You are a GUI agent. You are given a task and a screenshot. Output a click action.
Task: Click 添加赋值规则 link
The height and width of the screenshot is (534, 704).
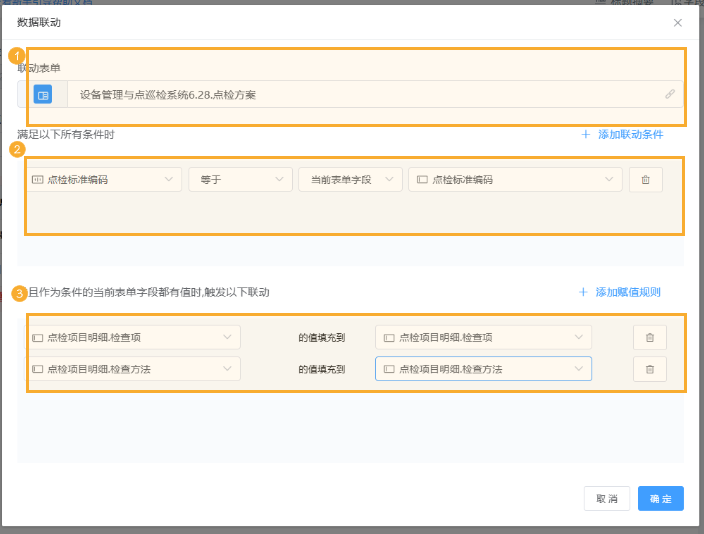628,292
